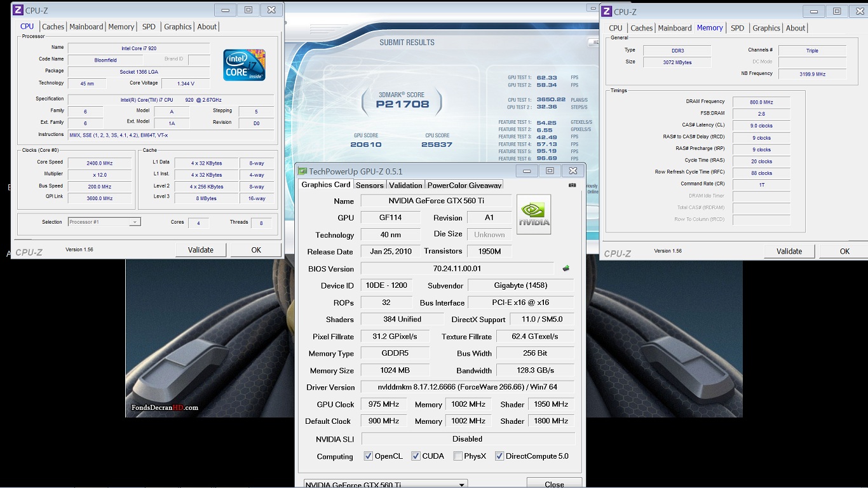The image size is (868, 488).
Task: Enable the PhysX checkbox
Action: tap(458, 456)
